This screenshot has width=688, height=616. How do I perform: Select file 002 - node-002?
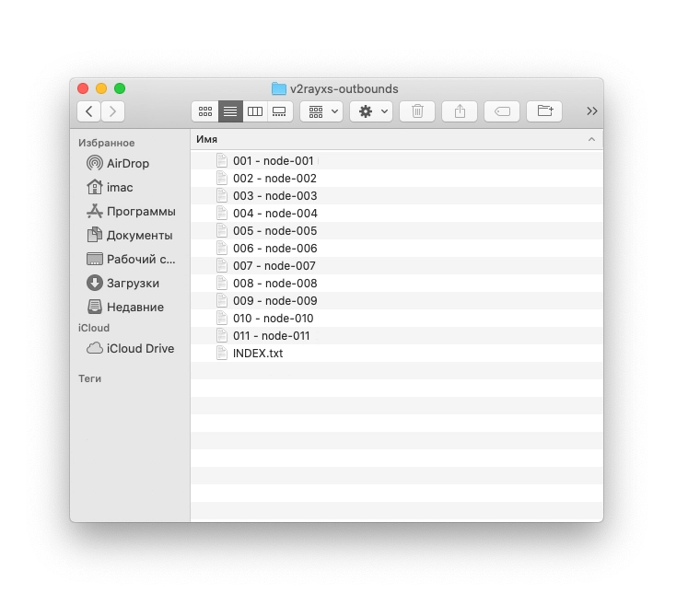[x=397, y=178]
